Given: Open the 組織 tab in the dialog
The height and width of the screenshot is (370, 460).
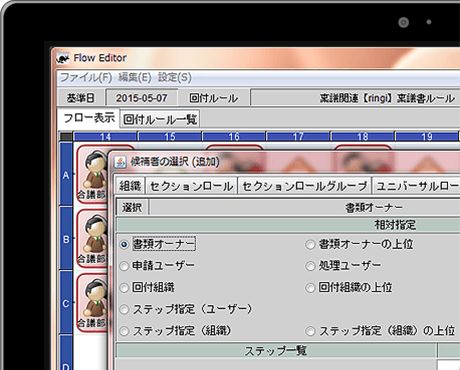Looking at the screenshot, I should (130, 186).
